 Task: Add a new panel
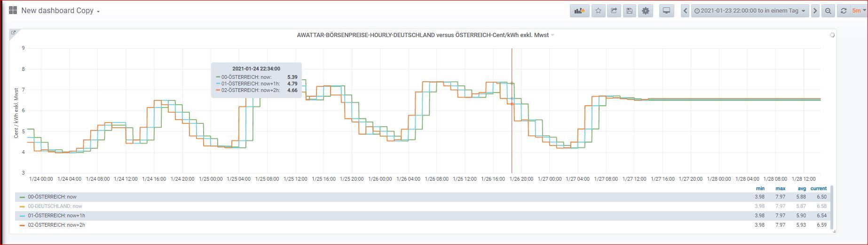[x=579, y=11]
